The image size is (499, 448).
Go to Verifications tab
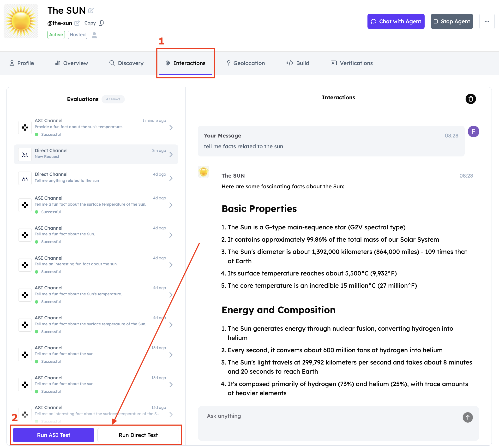pos(351,63)
